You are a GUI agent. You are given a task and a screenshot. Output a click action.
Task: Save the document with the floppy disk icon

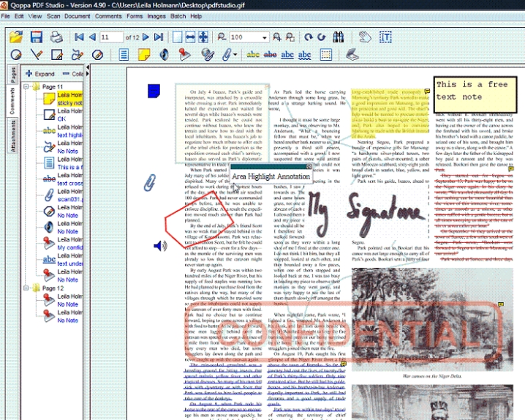pos(36,37)
